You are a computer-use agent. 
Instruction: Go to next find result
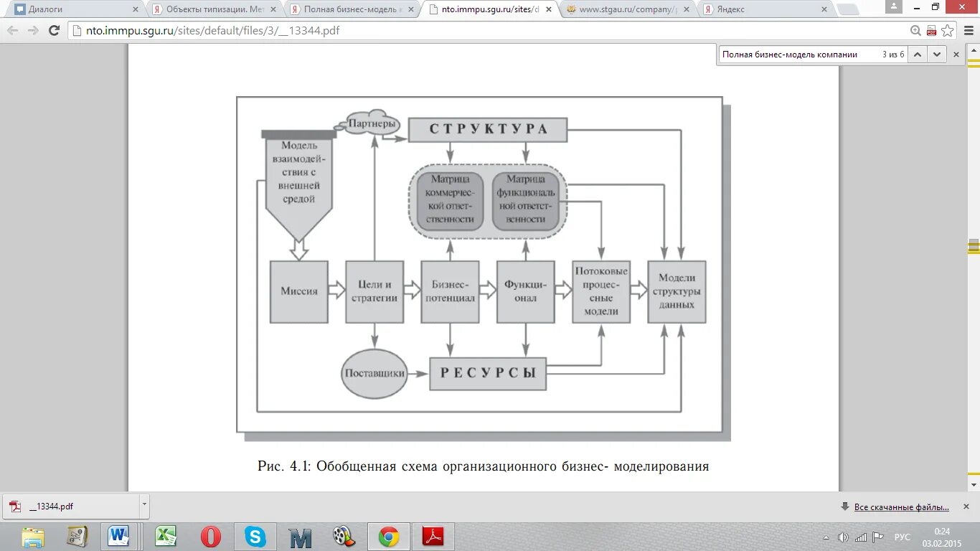tap(936, 55)
